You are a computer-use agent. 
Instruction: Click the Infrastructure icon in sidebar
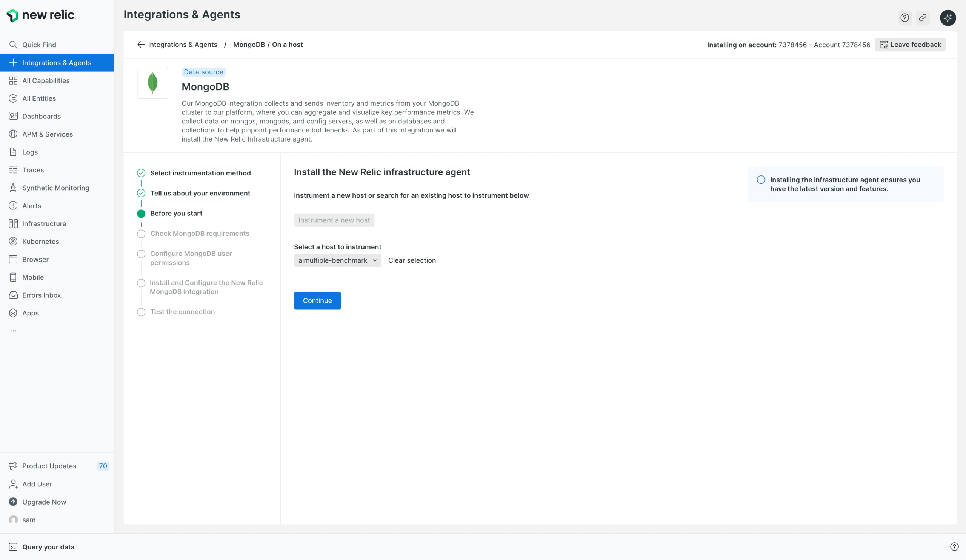pos(13,223)
